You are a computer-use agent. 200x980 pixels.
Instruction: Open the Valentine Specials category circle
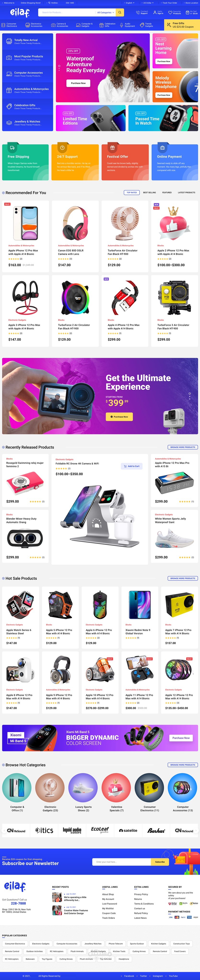point(117,788)
